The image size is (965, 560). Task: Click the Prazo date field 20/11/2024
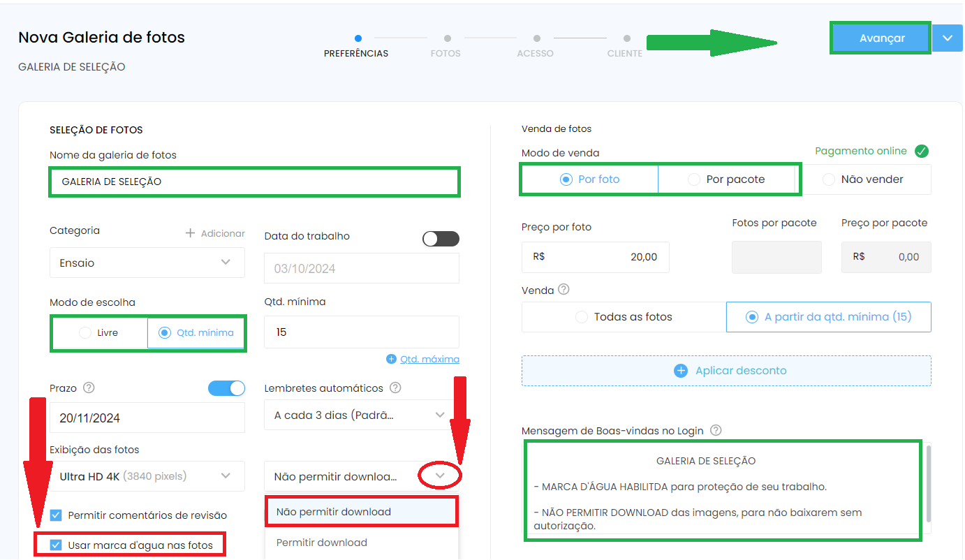(147, 418)
